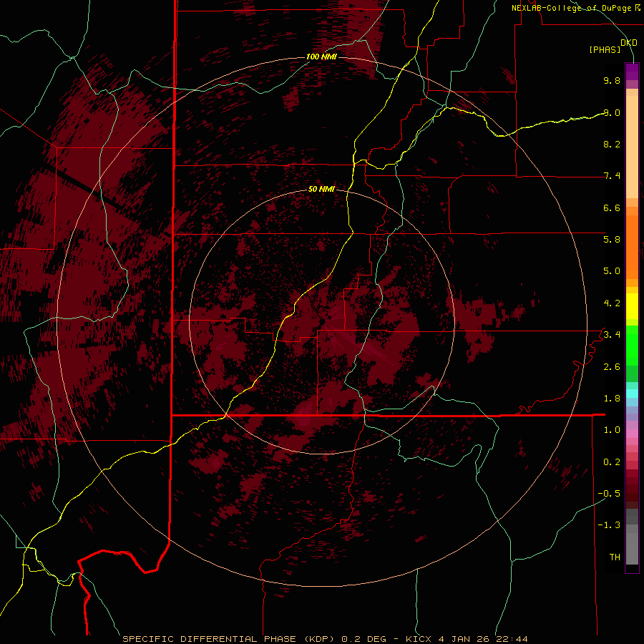Click the 8.2 legend value
The image size is (644, 644).
point(612,144)
